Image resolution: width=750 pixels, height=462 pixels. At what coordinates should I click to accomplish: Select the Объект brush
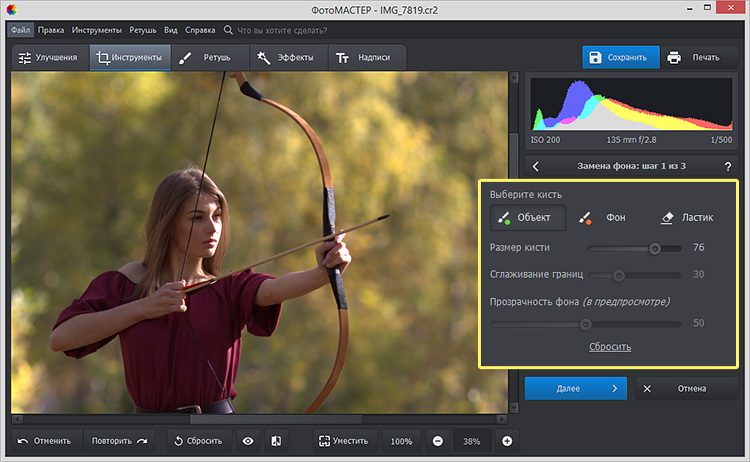click(x=528, y=218)
